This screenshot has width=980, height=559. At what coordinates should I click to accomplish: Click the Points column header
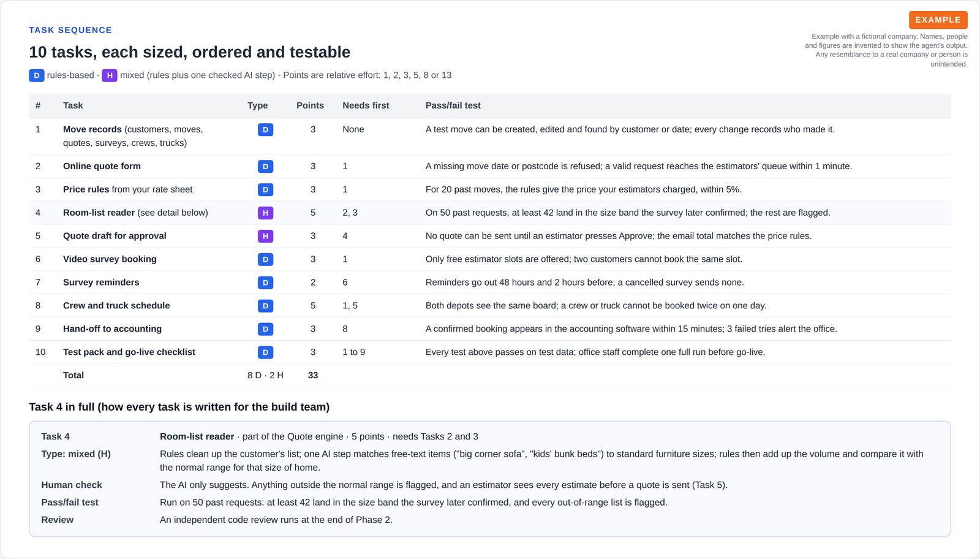coord(310,105)
